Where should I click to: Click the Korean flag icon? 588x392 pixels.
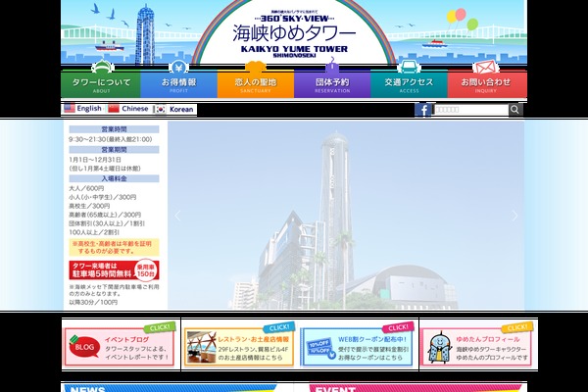160,109
